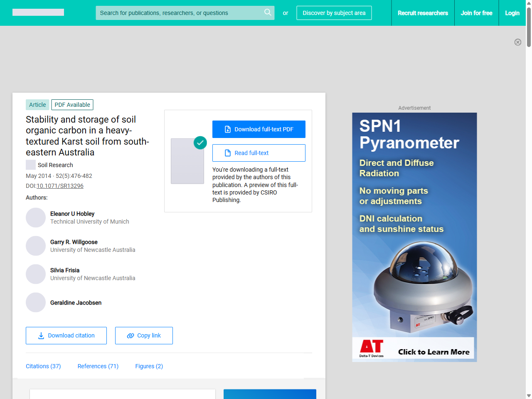Screen dimensions: 532x399
Task: Click Read full-text button
Action: point(259,153)
